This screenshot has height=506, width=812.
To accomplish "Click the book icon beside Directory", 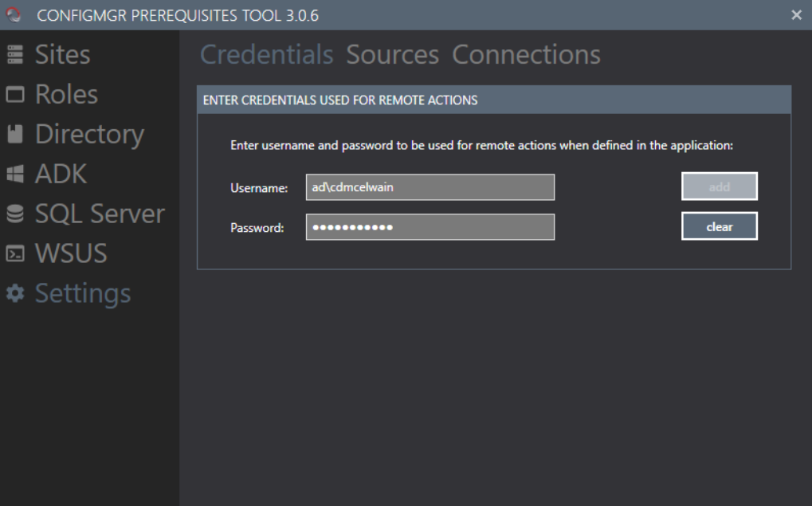I will 15,135.
